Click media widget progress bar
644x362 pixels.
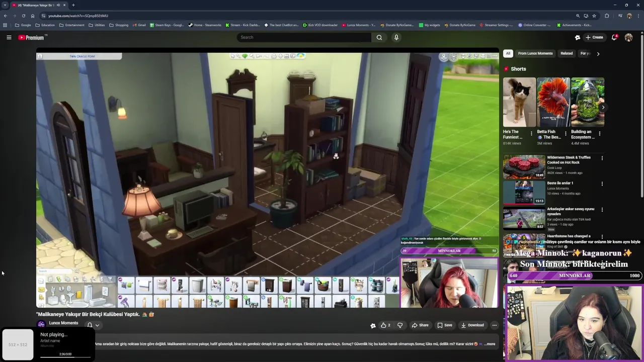[65, 357]
